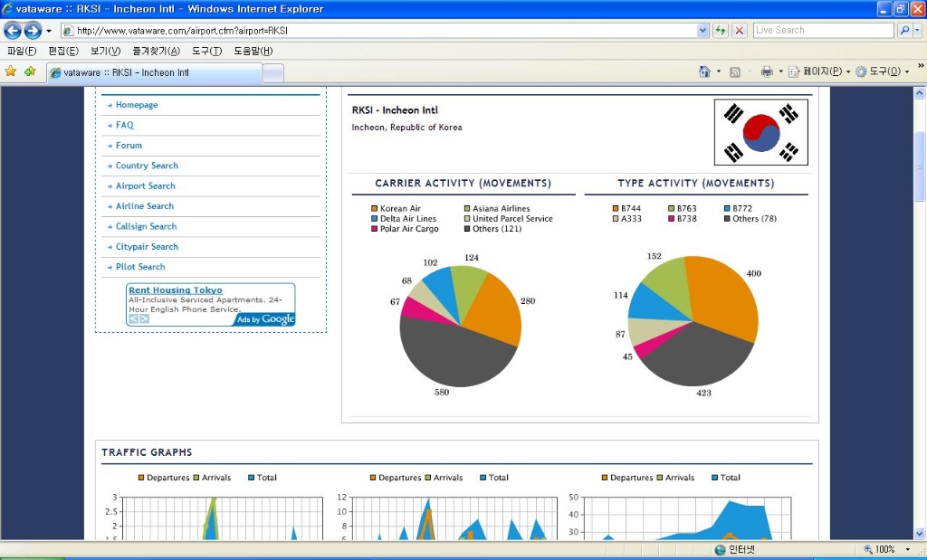Follow the Rent Housing Tokyo ad link

pyautogui.click(x=175, y=290)
